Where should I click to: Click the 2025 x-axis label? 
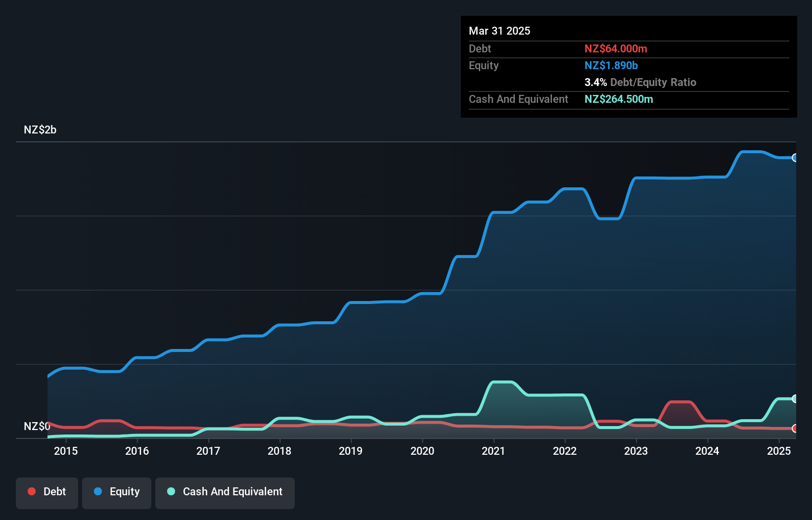(x=778, y=451)
